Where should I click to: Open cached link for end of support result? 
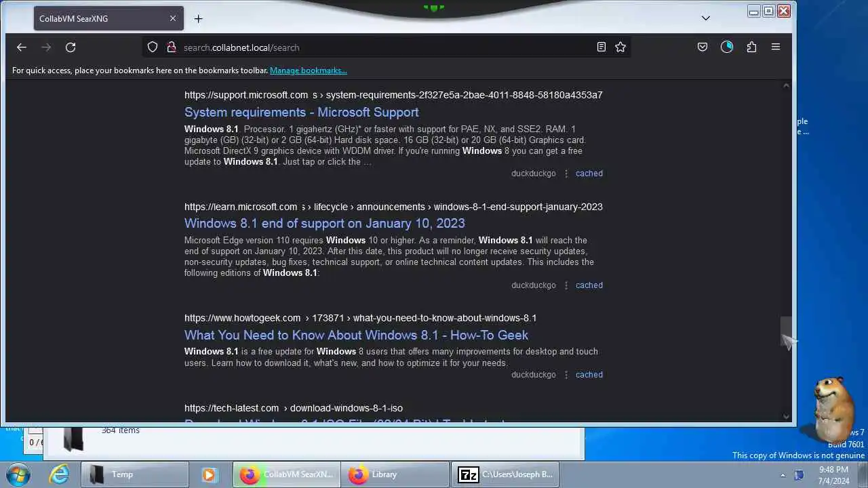(x=589, y=285)
